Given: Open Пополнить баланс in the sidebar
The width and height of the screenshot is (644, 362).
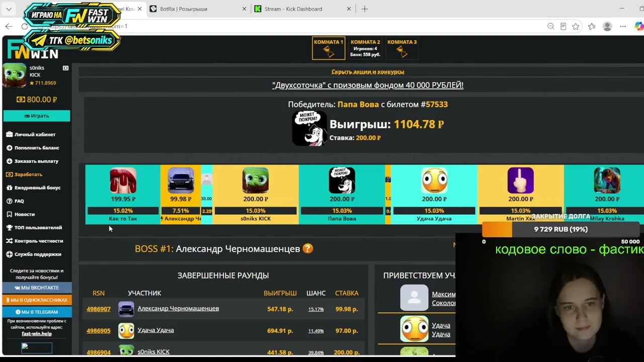Looking at the screenshot, I should (33, 148).
